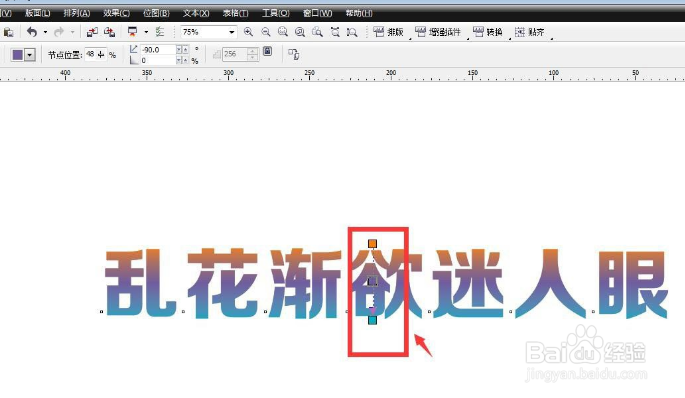Image resolution: width=685 pixels, height=398 pixels.
Task: Click the edge pad field showing 0
Action: pyautogui.click(x=158, y=60)
